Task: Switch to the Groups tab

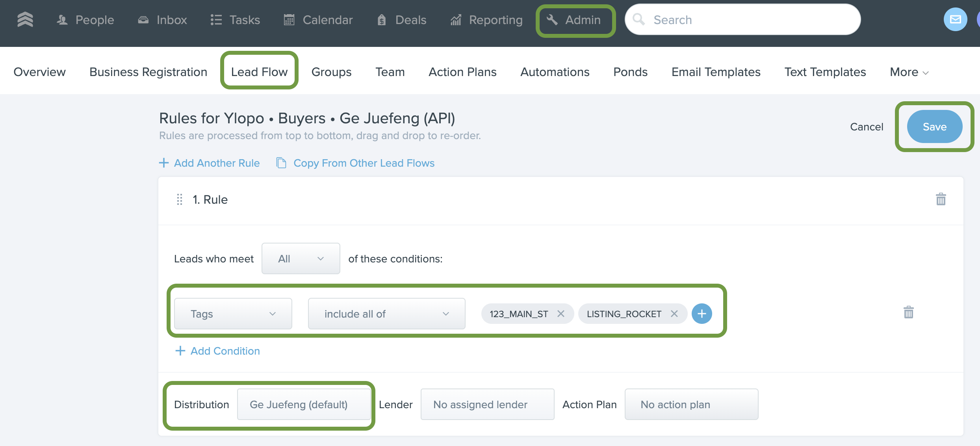Action: point(331,72)
